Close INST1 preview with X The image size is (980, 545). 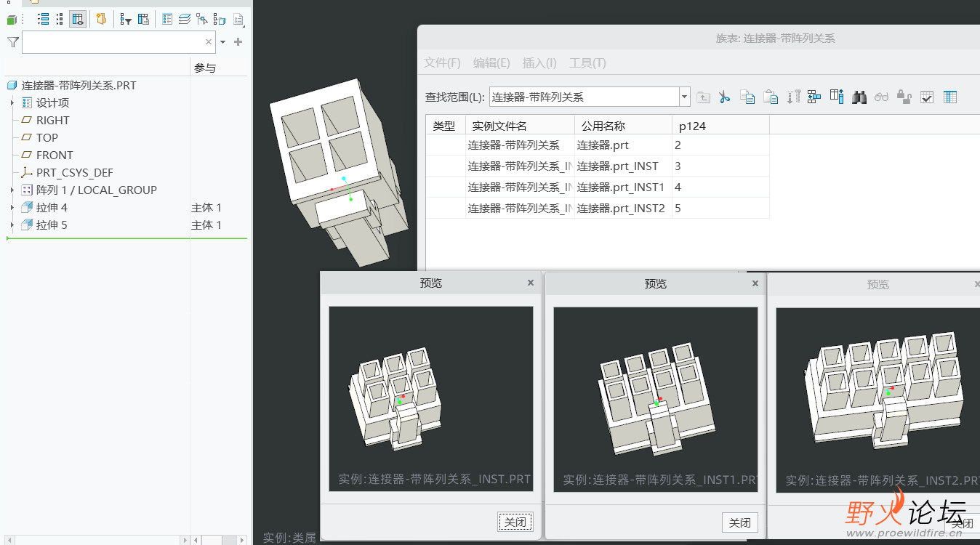coord(755,283)
